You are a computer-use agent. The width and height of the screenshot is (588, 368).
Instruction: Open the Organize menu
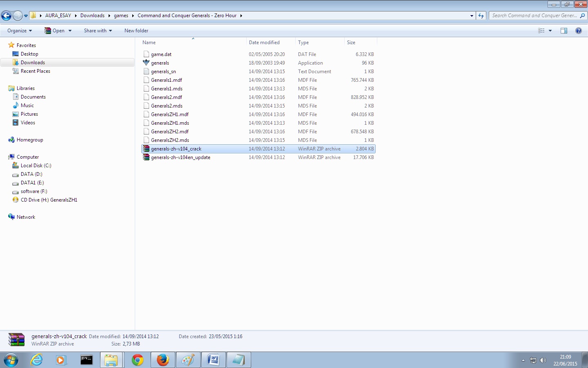(20, 31)
